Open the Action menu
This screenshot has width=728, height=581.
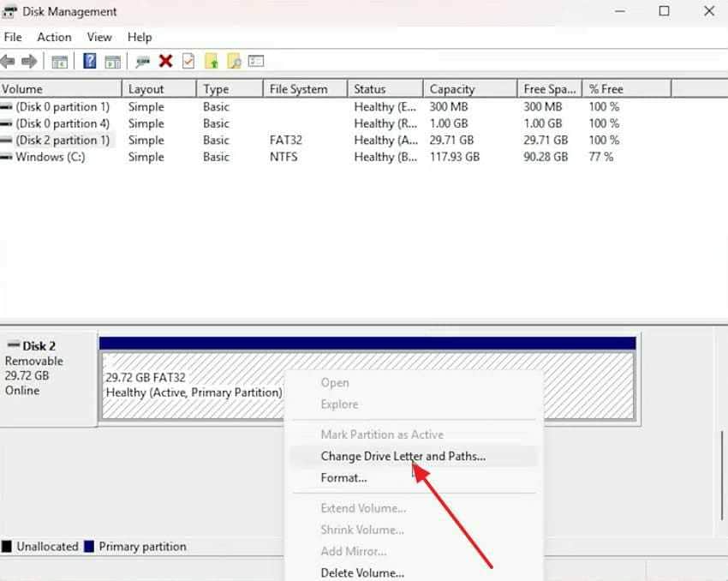pos(54,37)
